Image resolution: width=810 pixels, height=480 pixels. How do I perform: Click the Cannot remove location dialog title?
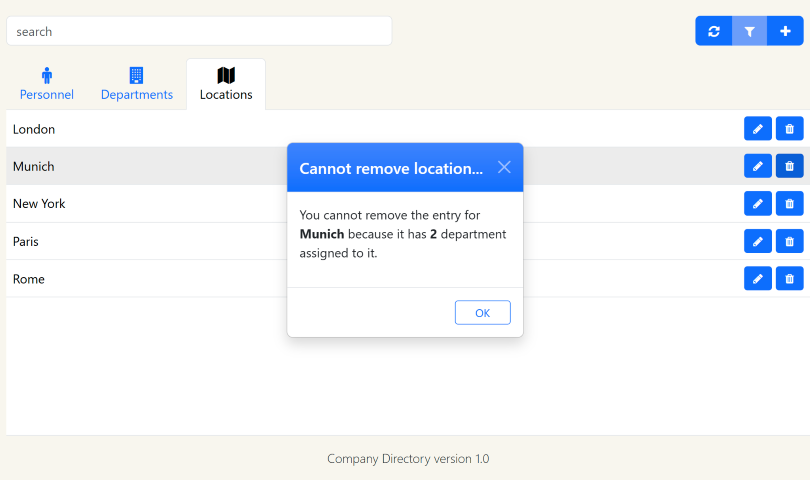click(x=391, y=168)
